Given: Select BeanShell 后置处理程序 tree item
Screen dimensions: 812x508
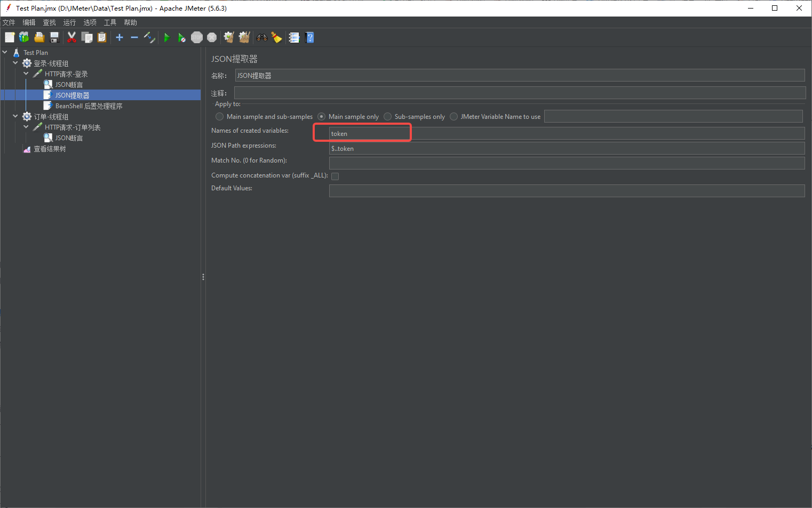Looking at the screenshot, I should pyautogui.click(x=89, y=106).
